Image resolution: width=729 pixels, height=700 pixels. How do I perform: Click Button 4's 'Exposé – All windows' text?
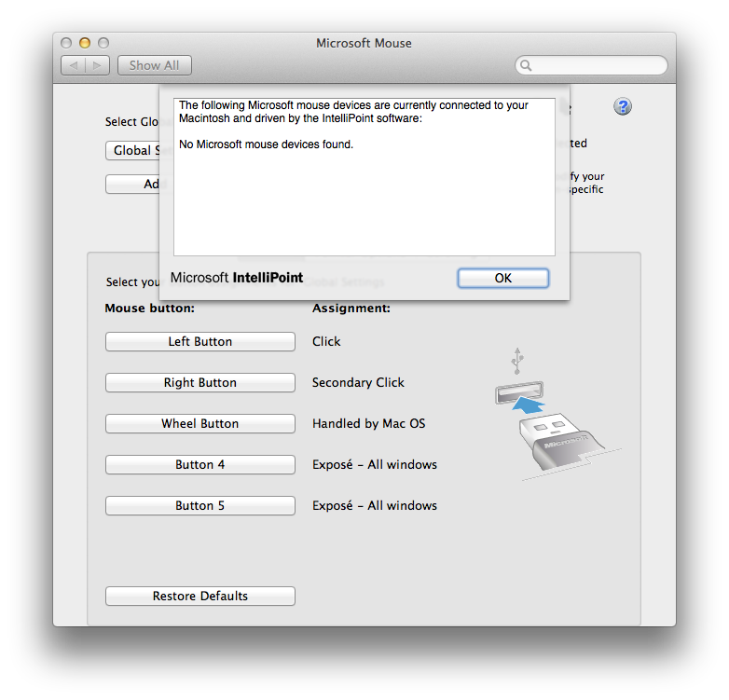375,464
